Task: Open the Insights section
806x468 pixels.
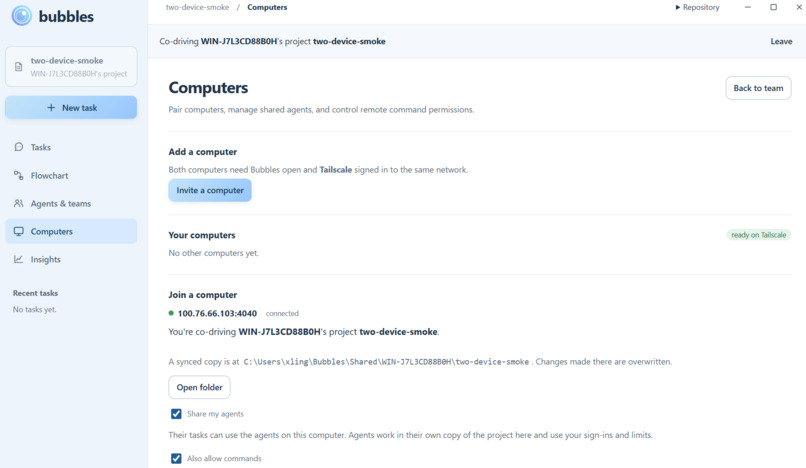Action: 71,259
